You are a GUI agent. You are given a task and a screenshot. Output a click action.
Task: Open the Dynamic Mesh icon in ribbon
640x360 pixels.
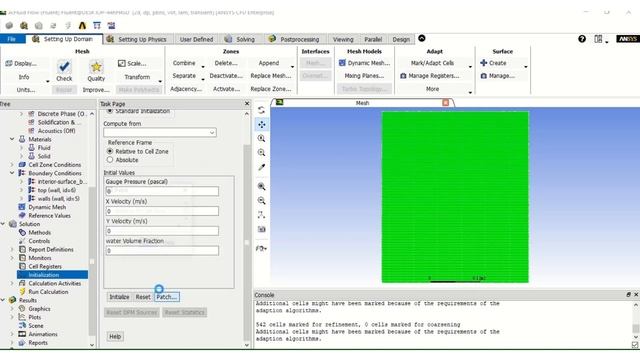(x=342, y=63)
